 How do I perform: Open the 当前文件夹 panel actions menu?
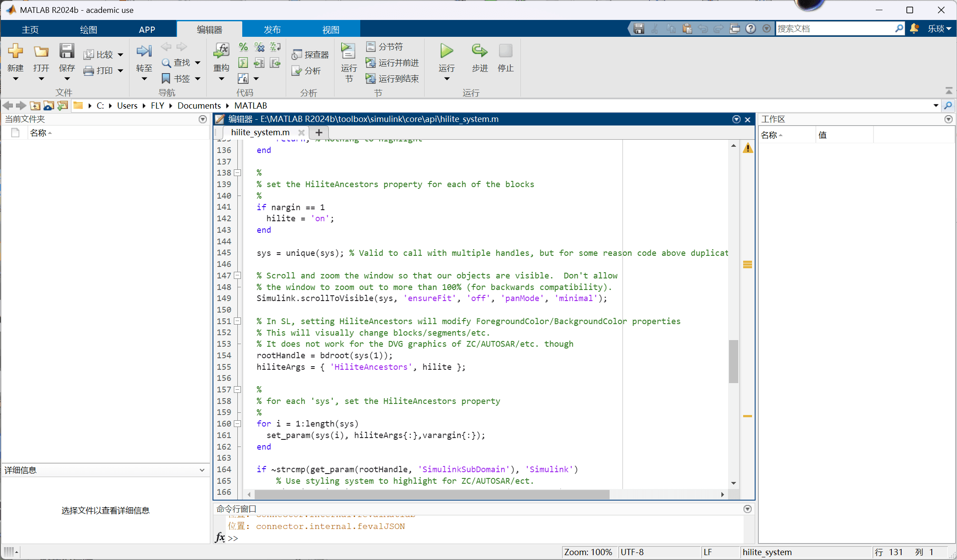203,119
